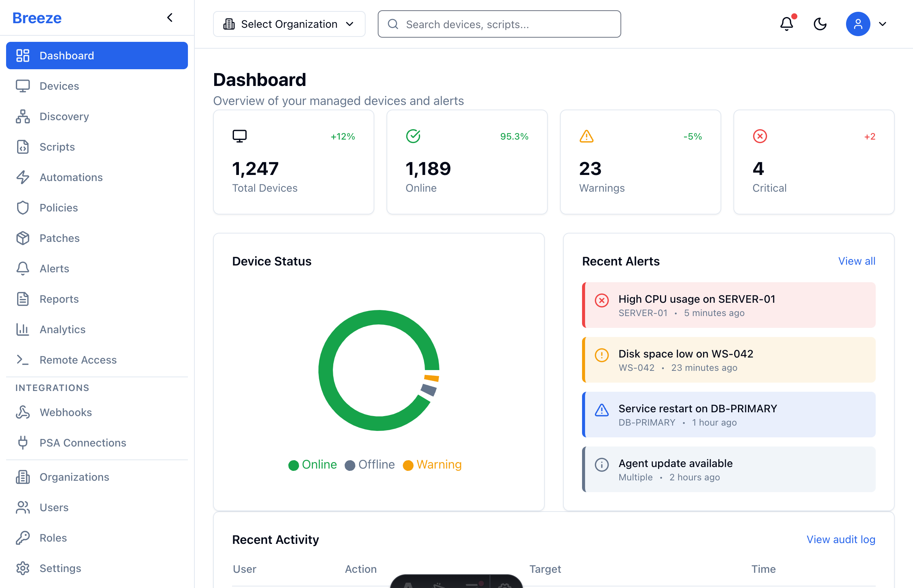Open the Scripts panel

[x=57, y=146]
